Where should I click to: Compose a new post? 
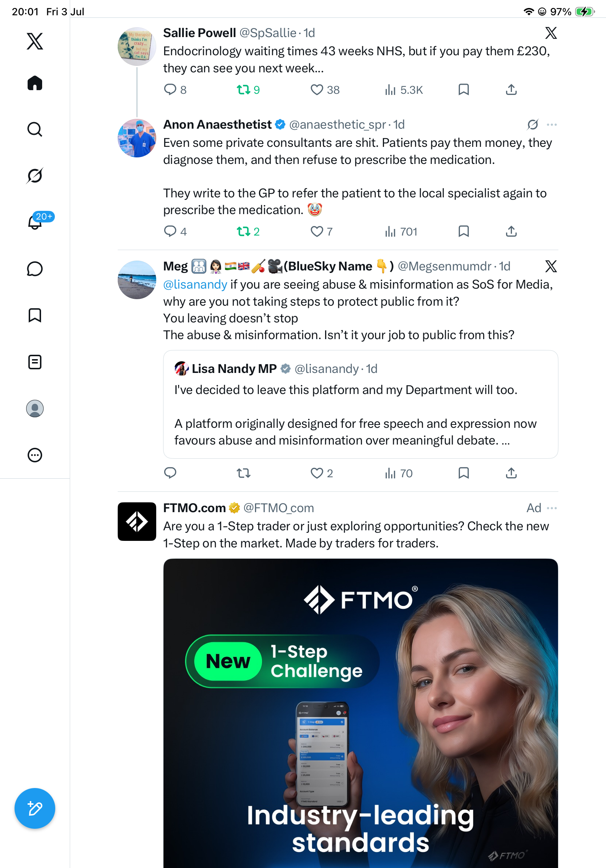pos(35,808)
